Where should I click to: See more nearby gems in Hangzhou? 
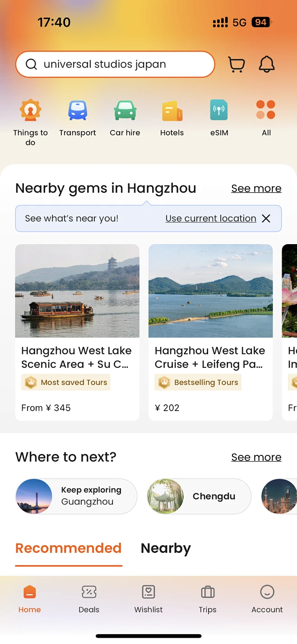256,188
